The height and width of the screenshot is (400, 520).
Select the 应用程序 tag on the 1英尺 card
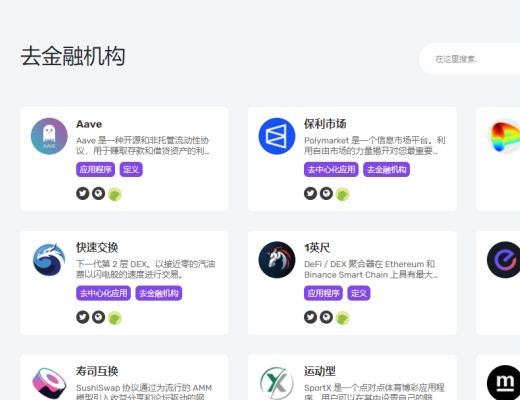323,293
